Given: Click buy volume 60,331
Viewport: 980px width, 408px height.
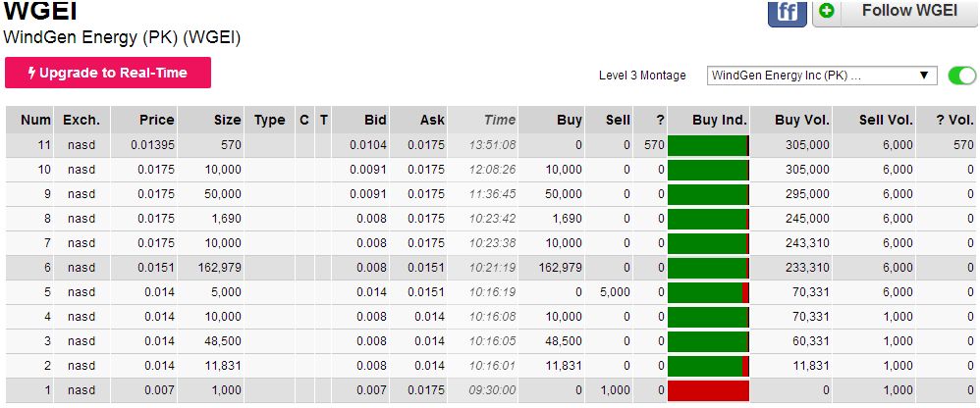Looking at the screenshot, I should tap(810, 341).
